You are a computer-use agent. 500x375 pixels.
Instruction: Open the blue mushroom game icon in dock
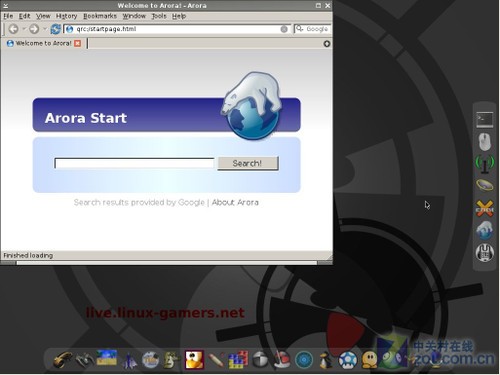tap(347, 360)
